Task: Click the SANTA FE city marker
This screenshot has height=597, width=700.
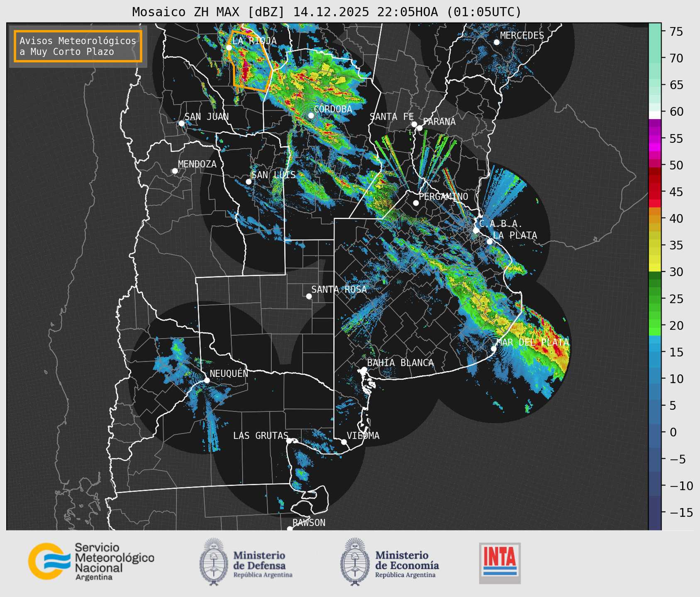Action: 414,124
